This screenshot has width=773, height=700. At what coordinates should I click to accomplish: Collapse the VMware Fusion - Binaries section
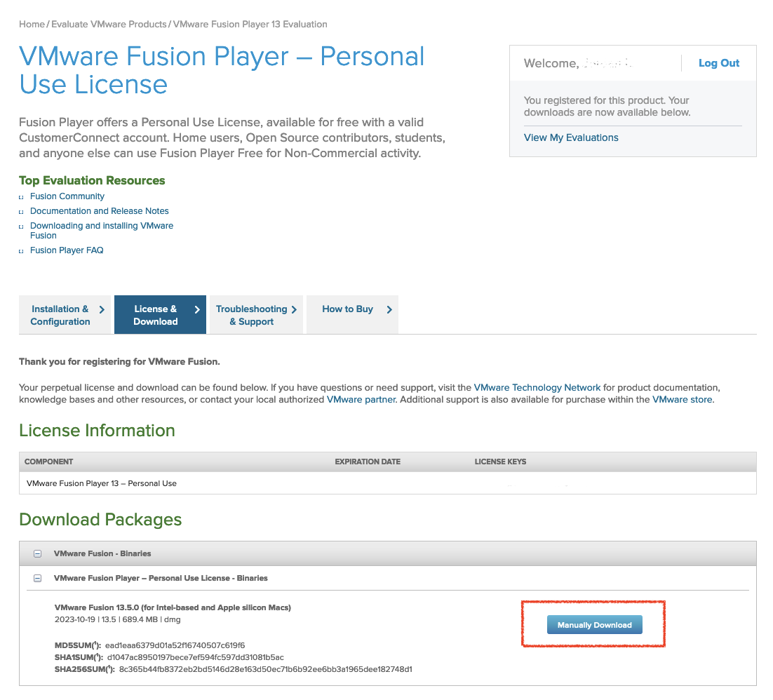click(x=38, y=554)
